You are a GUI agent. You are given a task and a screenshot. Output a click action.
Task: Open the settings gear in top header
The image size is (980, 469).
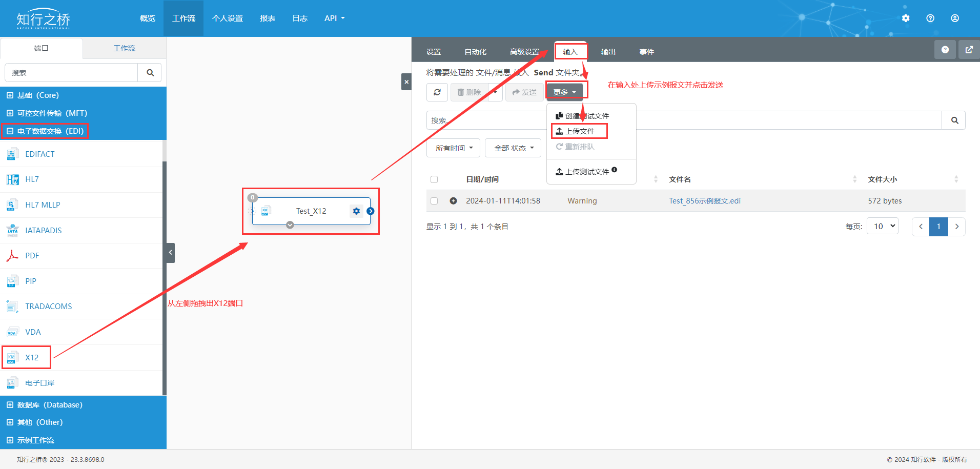[x=906, y=18]
